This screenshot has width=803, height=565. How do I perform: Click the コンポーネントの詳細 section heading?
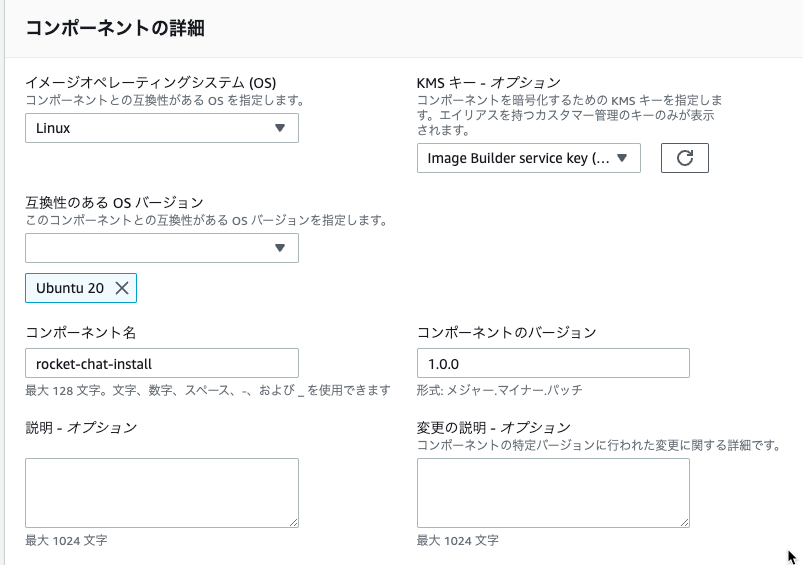click(x=115, y=28)
